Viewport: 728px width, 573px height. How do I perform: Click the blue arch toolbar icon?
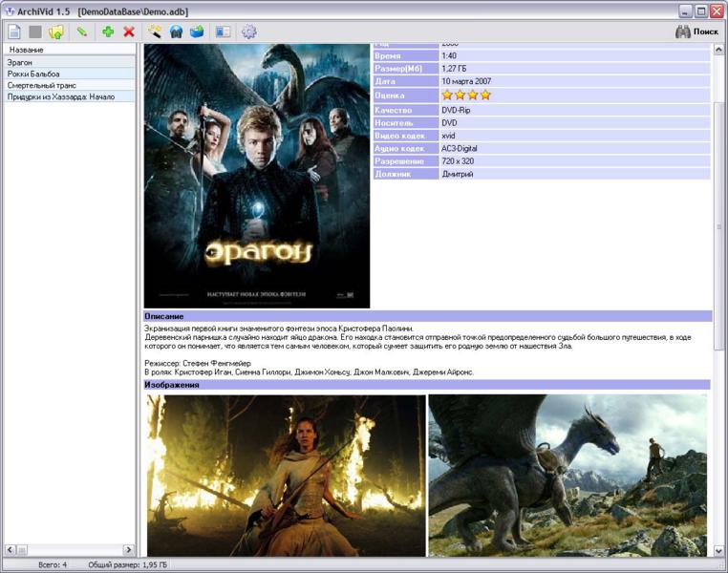(x=176, y=32)
